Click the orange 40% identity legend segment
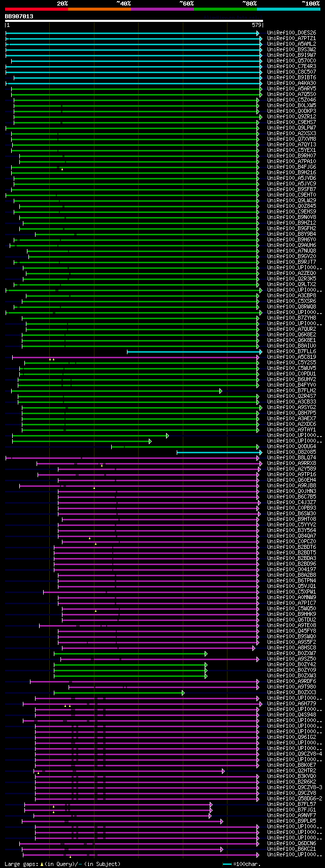Screen dimensions: 325x868 tap(100, 9)
